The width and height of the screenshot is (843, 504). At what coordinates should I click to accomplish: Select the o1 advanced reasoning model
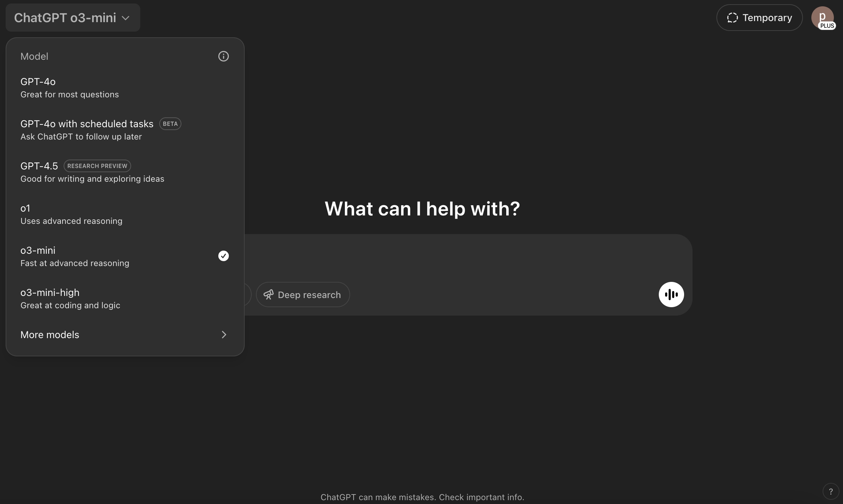125,214
